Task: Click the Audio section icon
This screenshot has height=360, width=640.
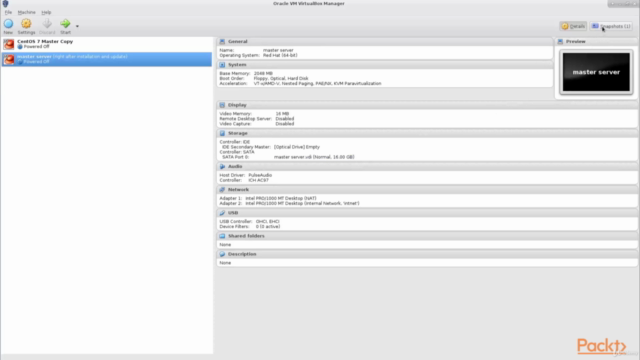Action: point(222,167)
